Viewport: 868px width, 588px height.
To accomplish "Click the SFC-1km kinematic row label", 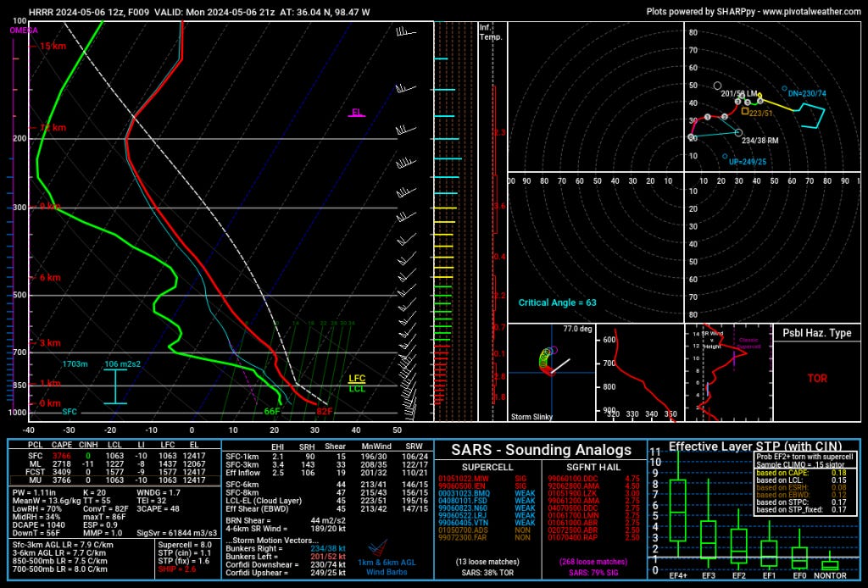I will click(x=242, y=457).
